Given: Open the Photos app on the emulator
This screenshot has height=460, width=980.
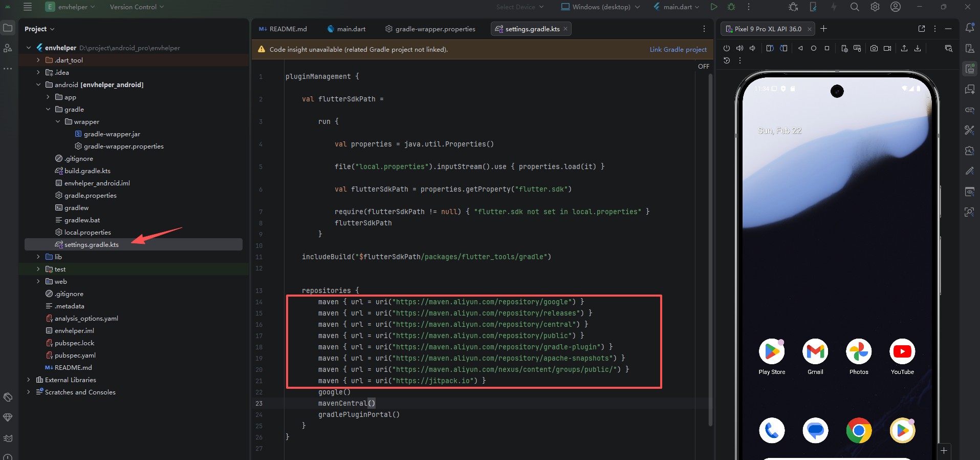Looking at the screenshot, I should click(x=859, y=357).
